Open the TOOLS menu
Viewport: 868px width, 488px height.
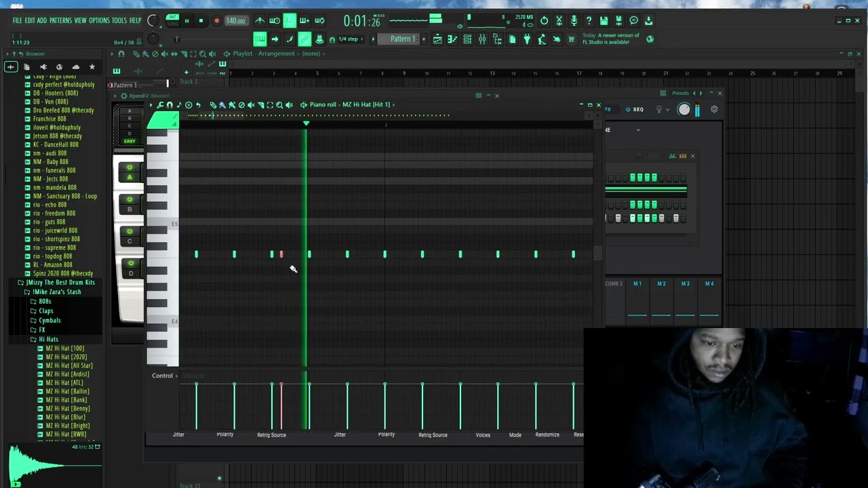(x=119, y=20)
